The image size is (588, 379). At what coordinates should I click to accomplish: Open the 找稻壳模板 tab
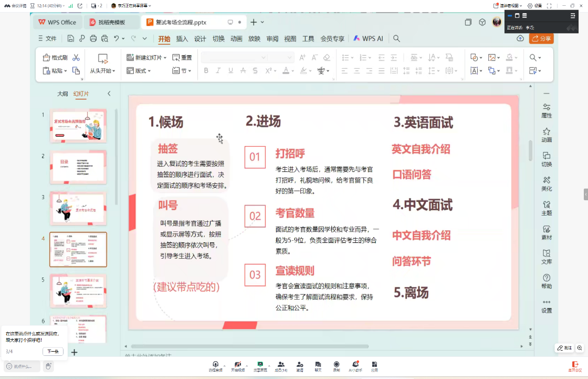(x=112, y=22)
